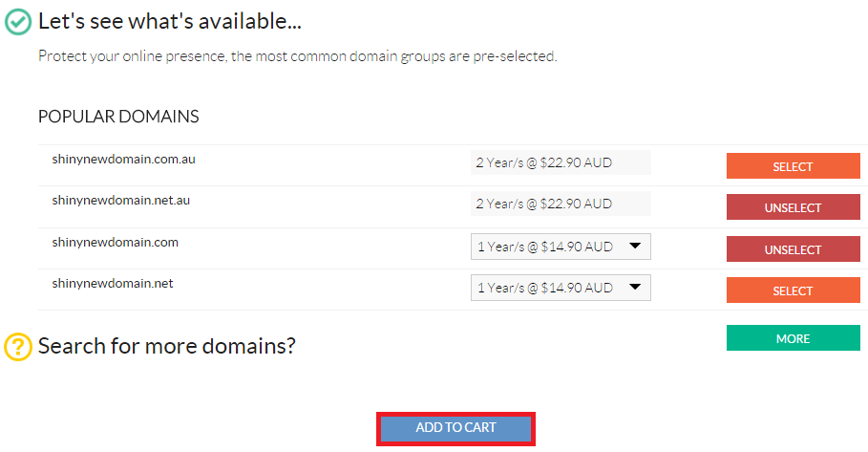Click MORE to search additional domains

coord(793,338)
